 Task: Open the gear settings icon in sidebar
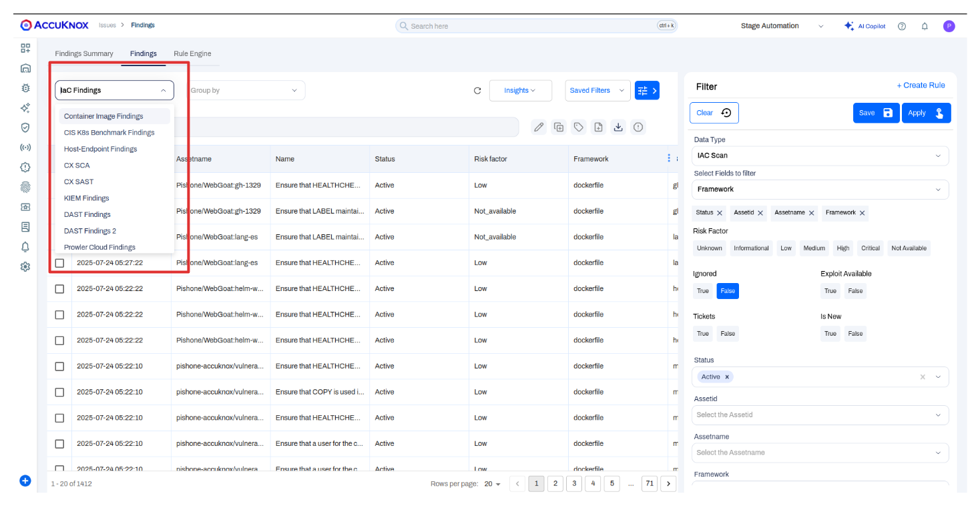25,266
